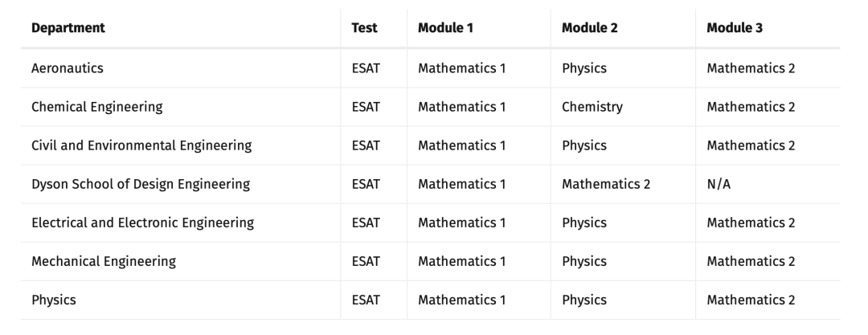Select the Chemical Engineering row label
The image size is (868, 335).
point(96,107)
